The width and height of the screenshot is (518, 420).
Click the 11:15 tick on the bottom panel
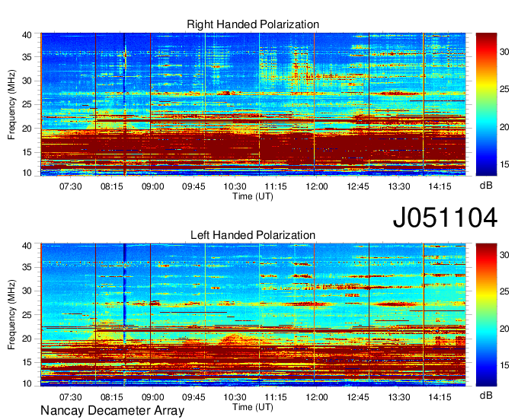276,397
